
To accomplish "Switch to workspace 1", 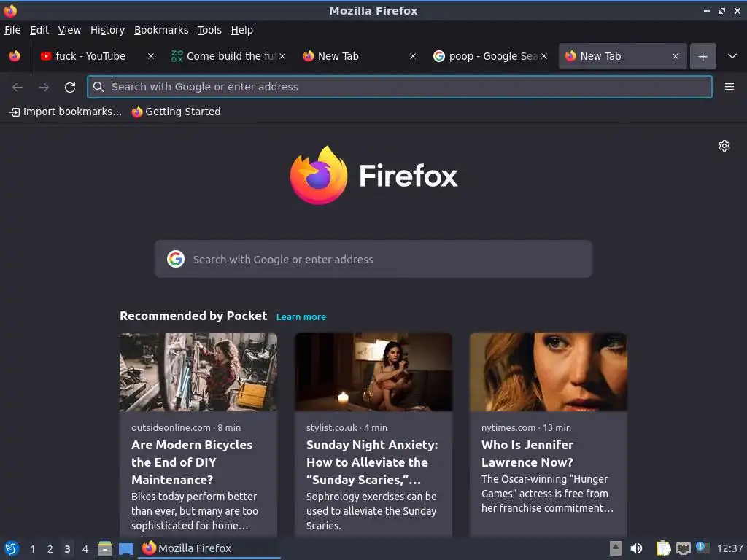I will (x=32, y=549).
